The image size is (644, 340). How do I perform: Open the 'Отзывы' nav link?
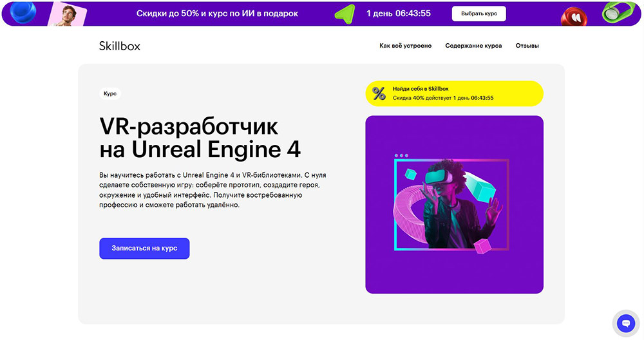click(x=527, y=46)
